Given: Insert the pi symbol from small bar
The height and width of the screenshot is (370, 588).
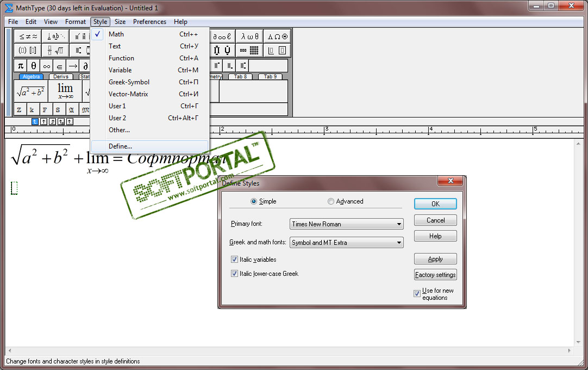Looking at the screenshot, I should click(21, 66).
